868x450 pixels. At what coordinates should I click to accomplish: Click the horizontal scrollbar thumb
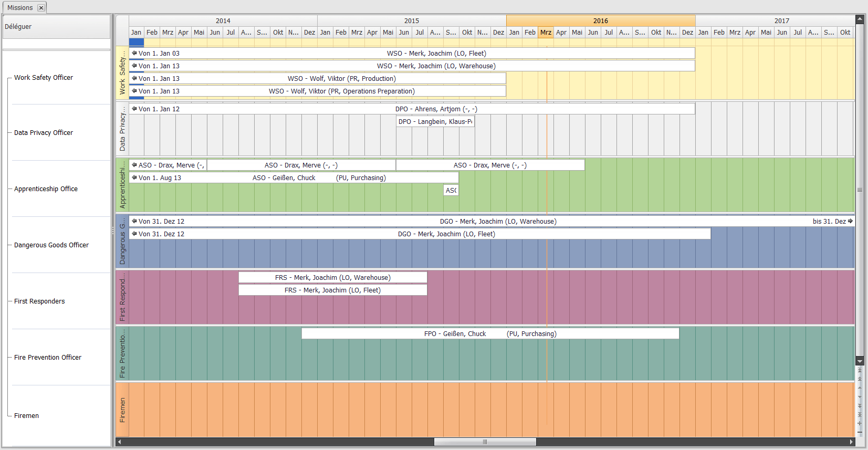tap(485, 442)
